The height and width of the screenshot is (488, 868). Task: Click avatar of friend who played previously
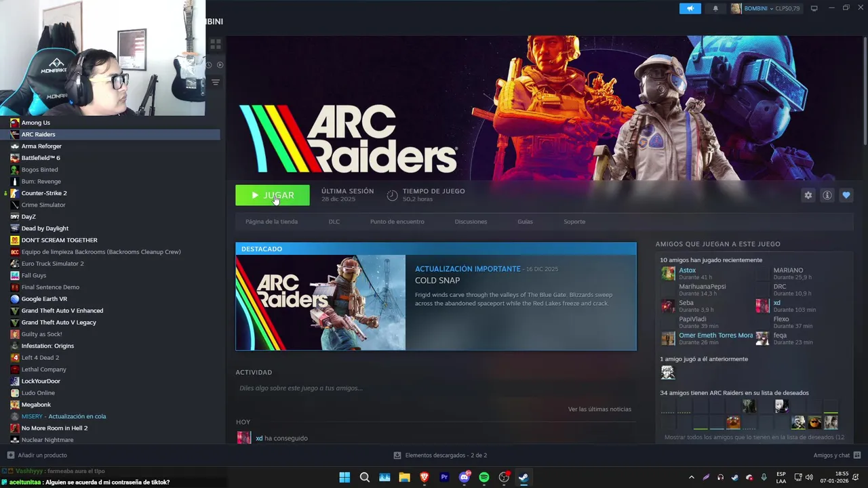(668, 372)
